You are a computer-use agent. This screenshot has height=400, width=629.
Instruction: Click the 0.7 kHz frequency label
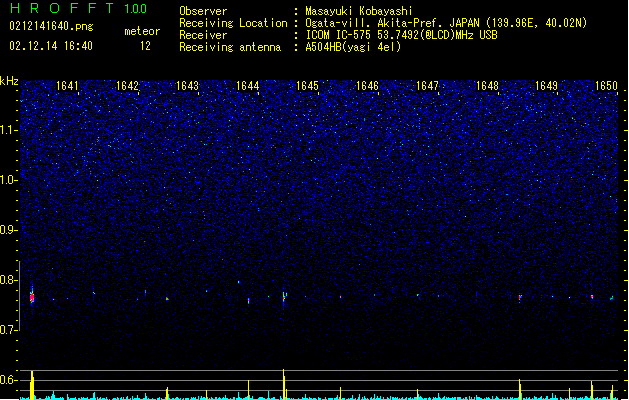9,330
